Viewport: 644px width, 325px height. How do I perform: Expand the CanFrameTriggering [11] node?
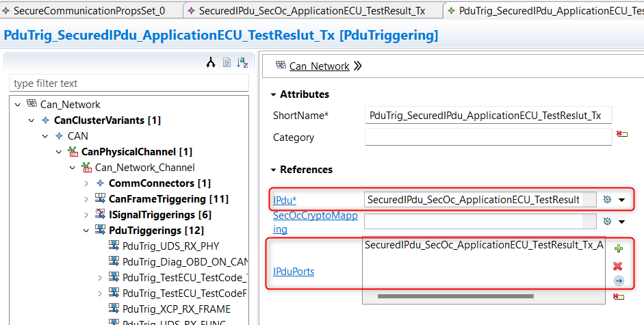[86, 199]
